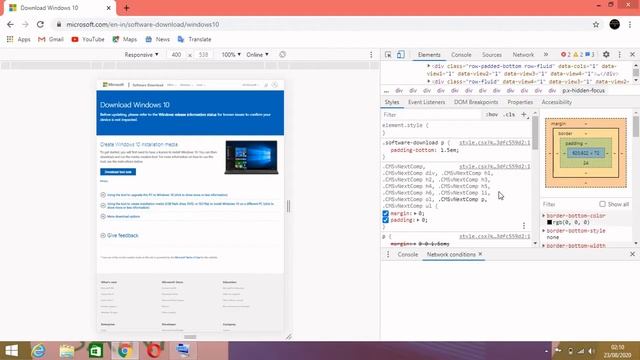Image resolution: width=640 pixels, height=360 pixels.
Task: Open Opera browser from taskbar
Action: click(x=153, y=351)
